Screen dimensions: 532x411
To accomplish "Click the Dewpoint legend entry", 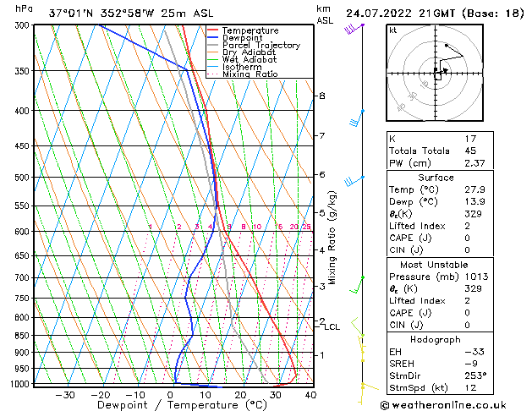I will 242,38.
